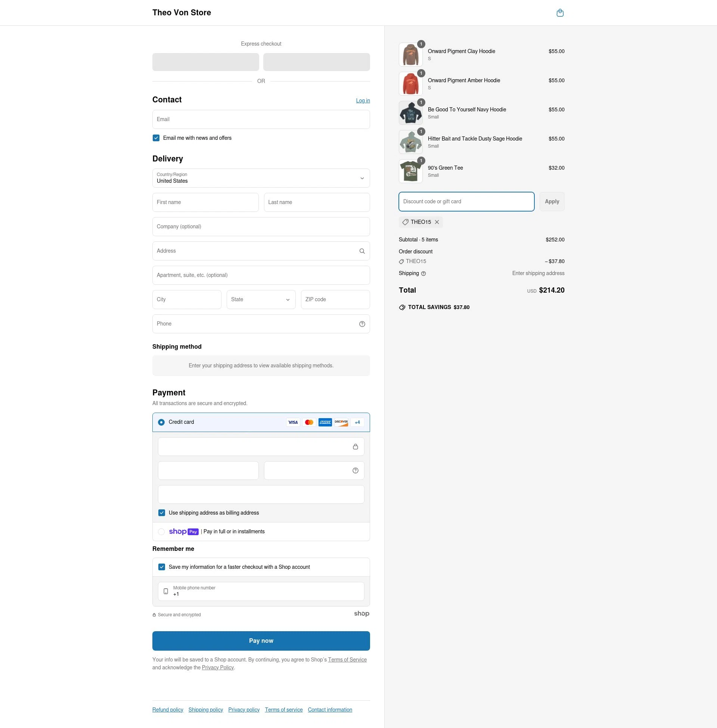This screenshot has width=717, height=728.
Task: Click the Onward Pigment Clay Hoodie thumbnail
Action: click(410, 54)
